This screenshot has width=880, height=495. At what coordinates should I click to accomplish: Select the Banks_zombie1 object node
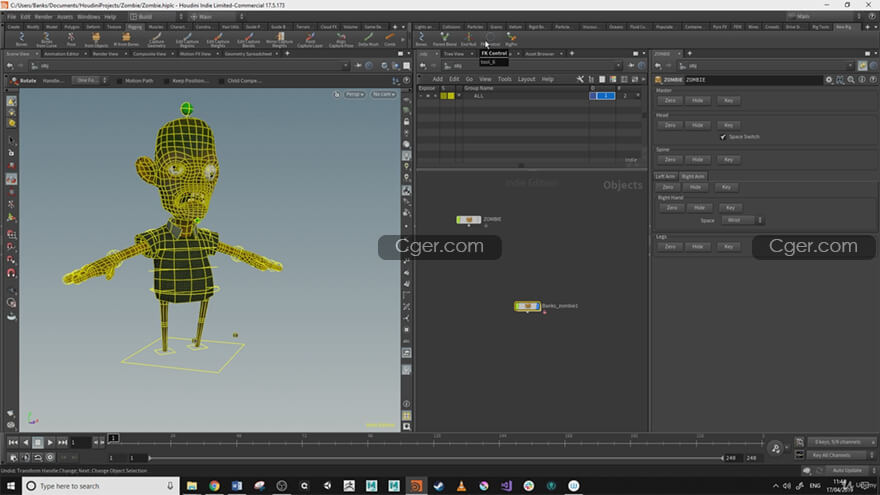(x=528, y=306)
